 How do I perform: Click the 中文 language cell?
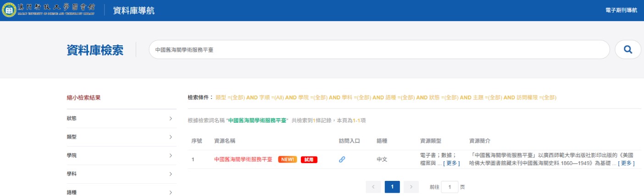382,159
